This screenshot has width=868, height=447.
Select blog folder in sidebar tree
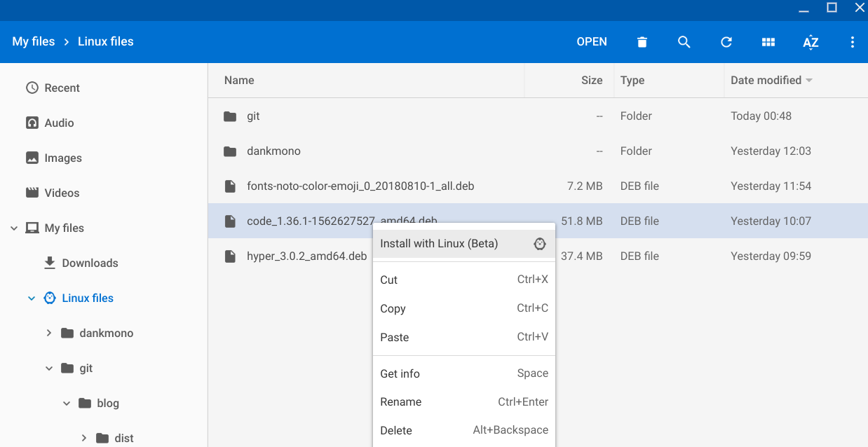[108, 403]
